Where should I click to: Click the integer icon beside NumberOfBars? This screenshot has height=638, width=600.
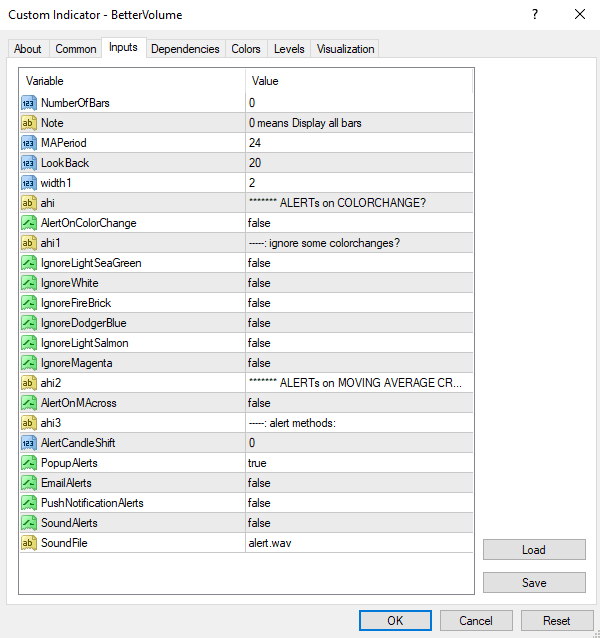[29, 103]
